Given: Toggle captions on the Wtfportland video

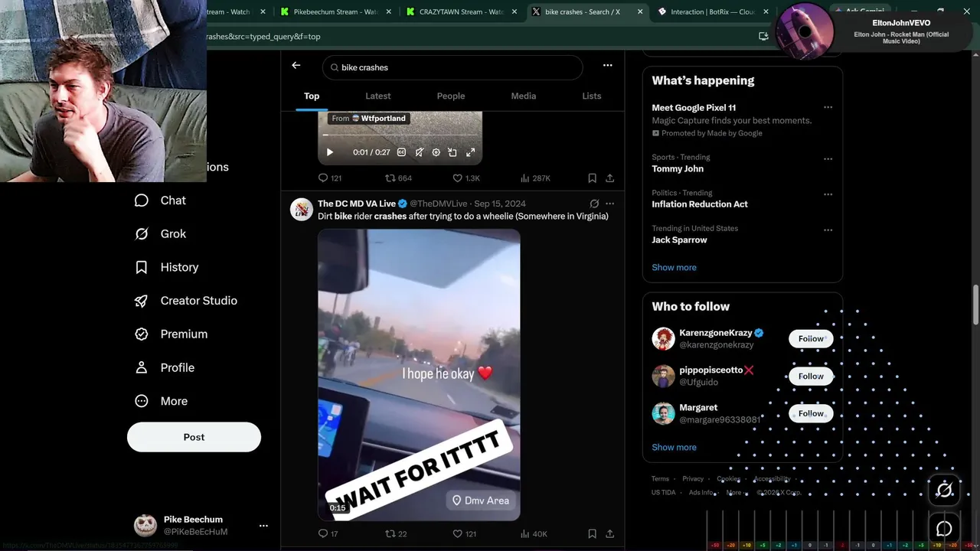Looking at the screenshot, I should click(x=401, y=152).
